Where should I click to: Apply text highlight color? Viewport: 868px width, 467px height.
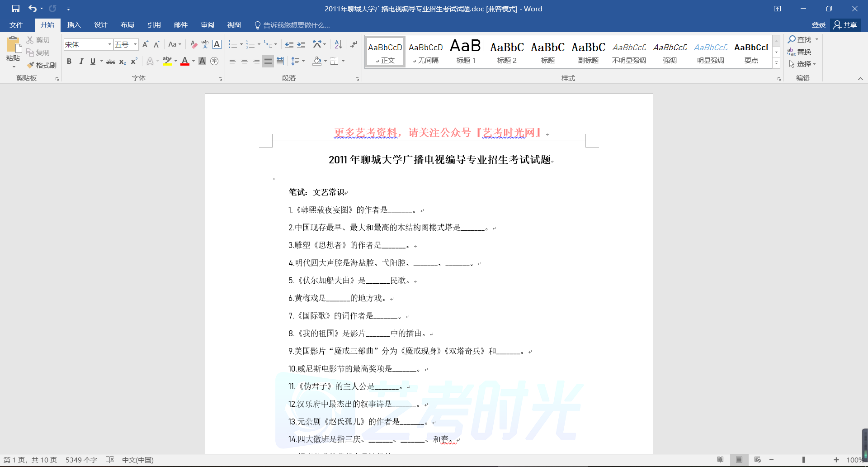167,61
